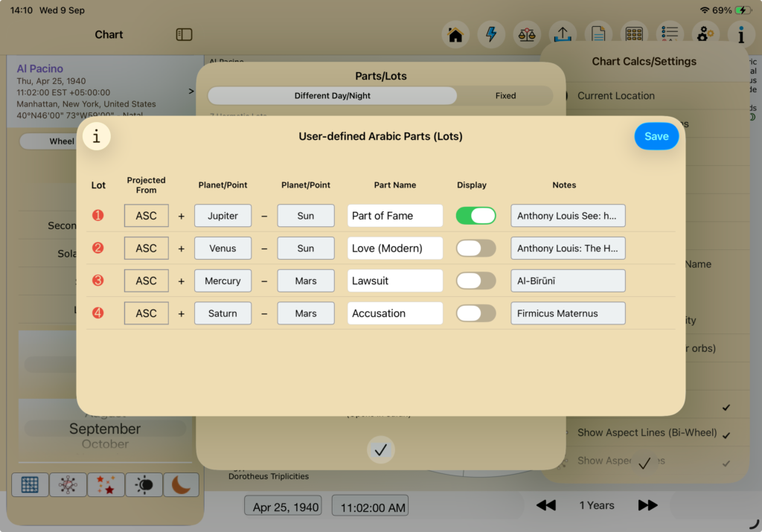Tap the ASC box in lot 1 row
Image resolution: width=762 pixels, height=532 pixels.
pos(147,216)
